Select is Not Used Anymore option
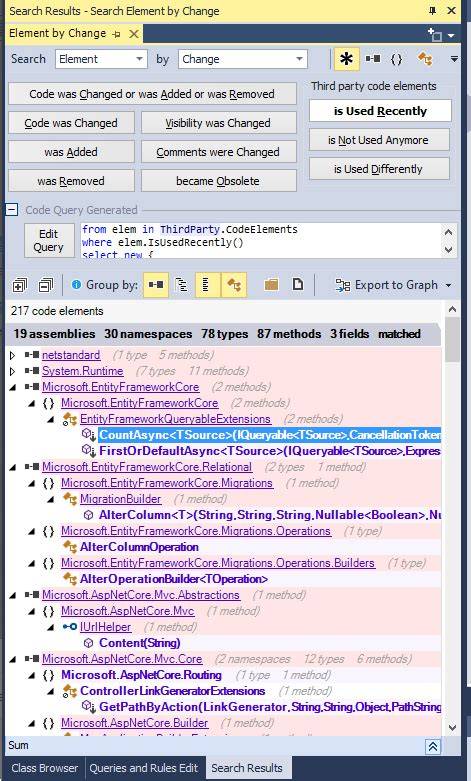 point(378,140)
